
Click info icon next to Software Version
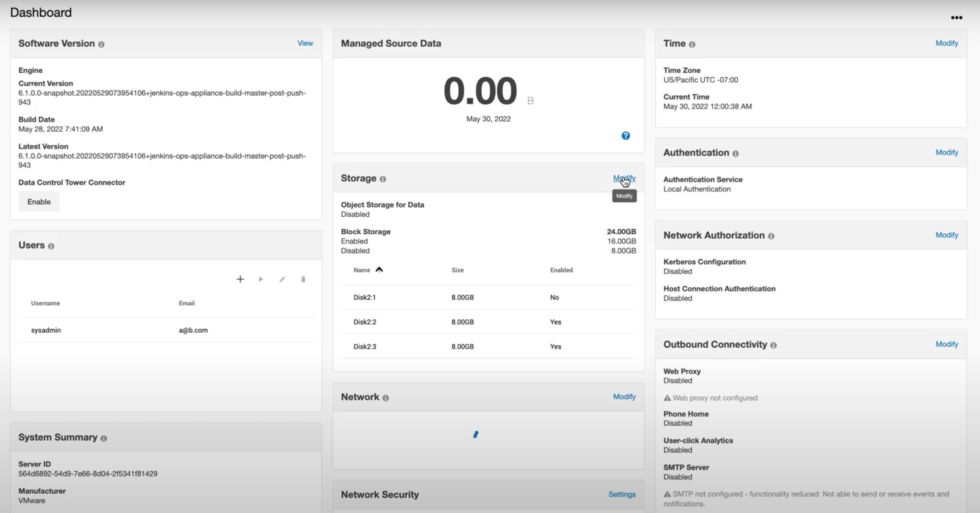coord(101,44)
